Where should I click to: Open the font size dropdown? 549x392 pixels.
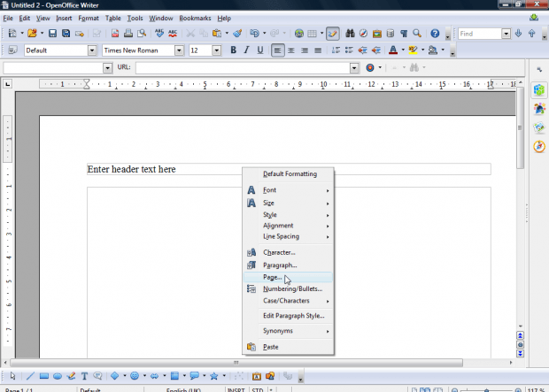[217, 50]
